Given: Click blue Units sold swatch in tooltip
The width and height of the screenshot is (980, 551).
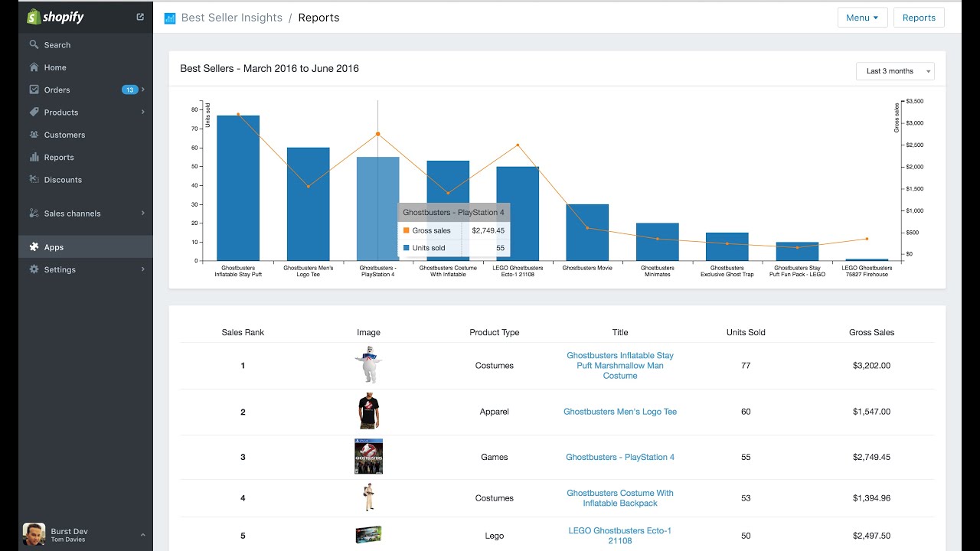Looking at the screenshot, I should click(406, 248).
